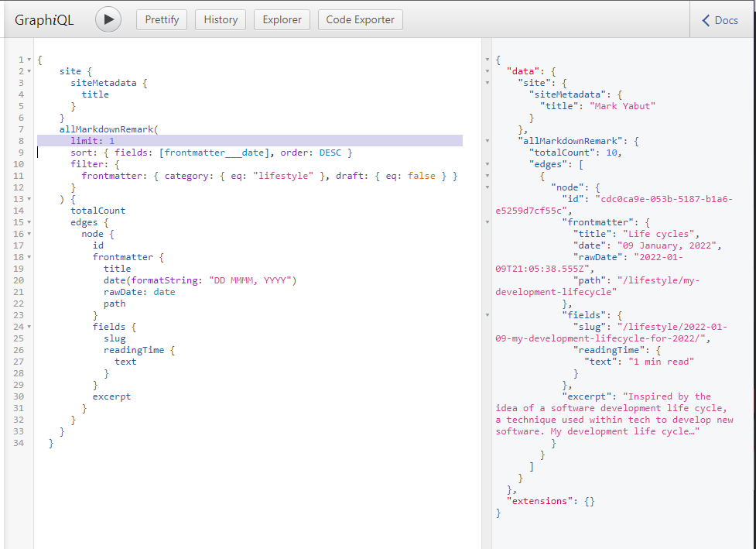The width and height of the screenshot is (756, 549).
Task: Collapse the edges block at line 15
Action: (x=29, y=222)
